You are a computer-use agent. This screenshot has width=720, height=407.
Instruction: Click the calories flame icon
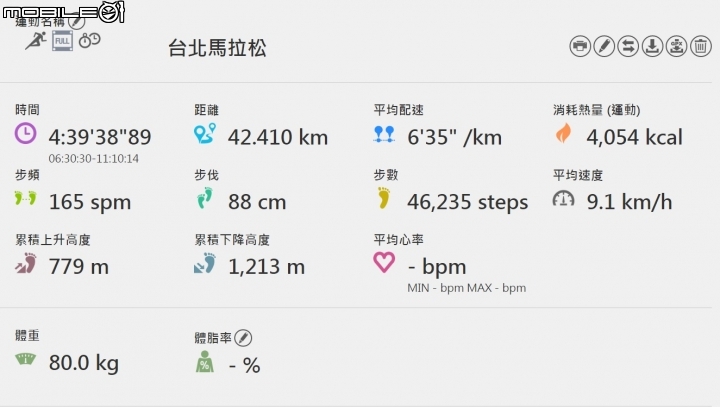click(563, 133)
